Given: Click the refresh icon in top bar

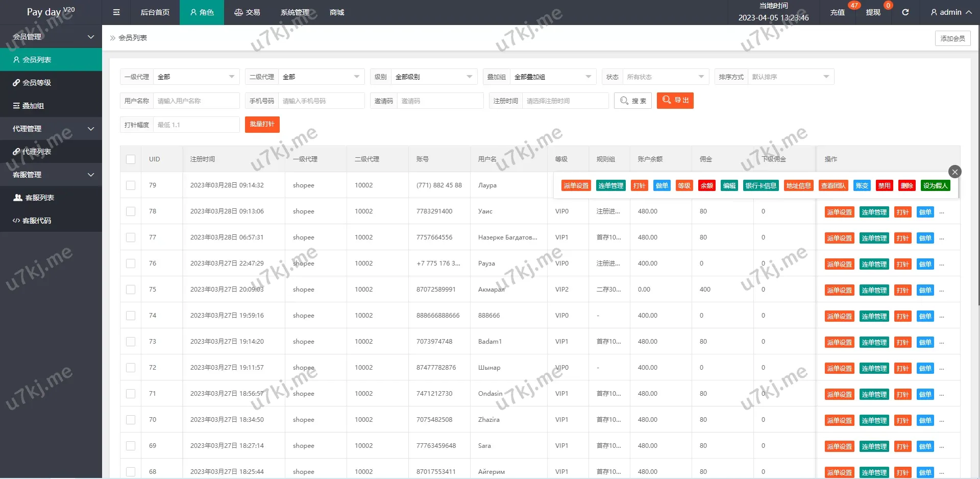Looking at the screenshot, I should click(x=905, y=12).
